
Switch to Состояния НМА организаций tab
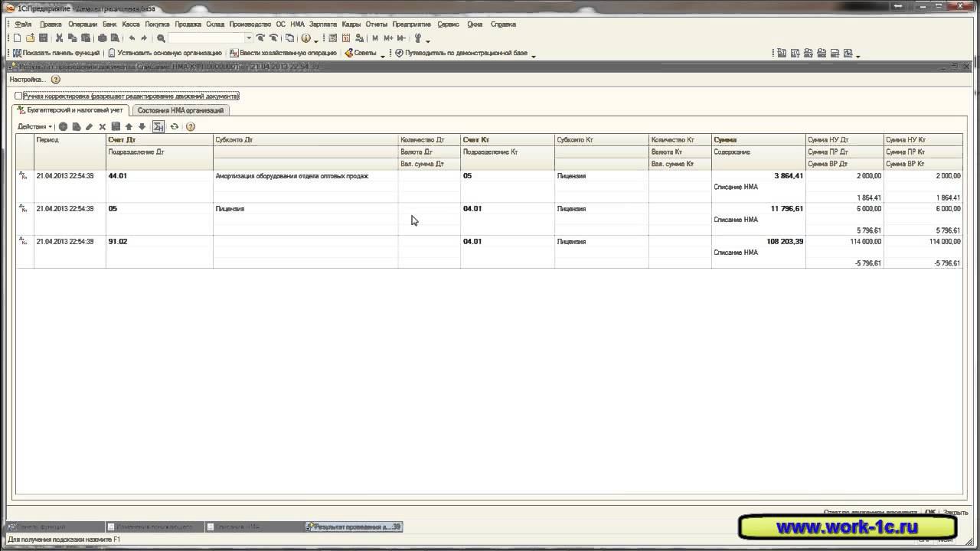pos(181,110)
